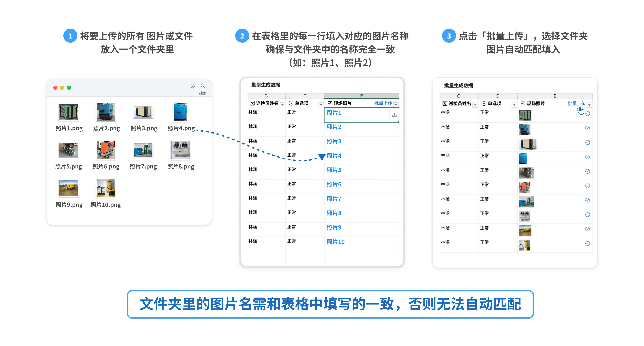Screen dimensions: 644x346
Task: Open the 现场照片 column dropdown arrow in the right table
Action: (x=589, y=105)
